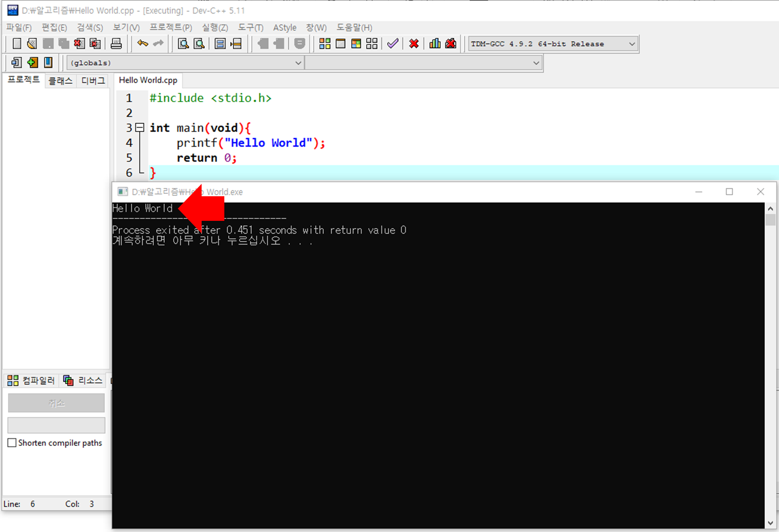
Task: Click the greyed 취소 button
Action: (x=56, y=403)
